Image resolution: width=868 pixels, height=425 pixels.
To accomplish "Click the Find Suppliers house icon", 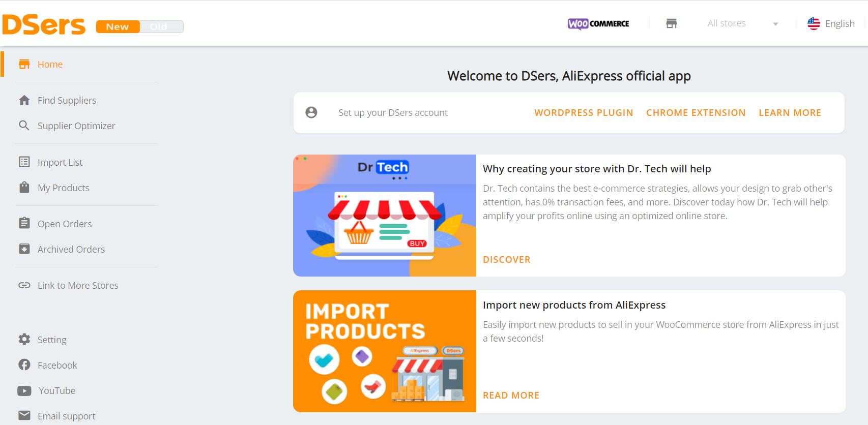I will 24,100.
